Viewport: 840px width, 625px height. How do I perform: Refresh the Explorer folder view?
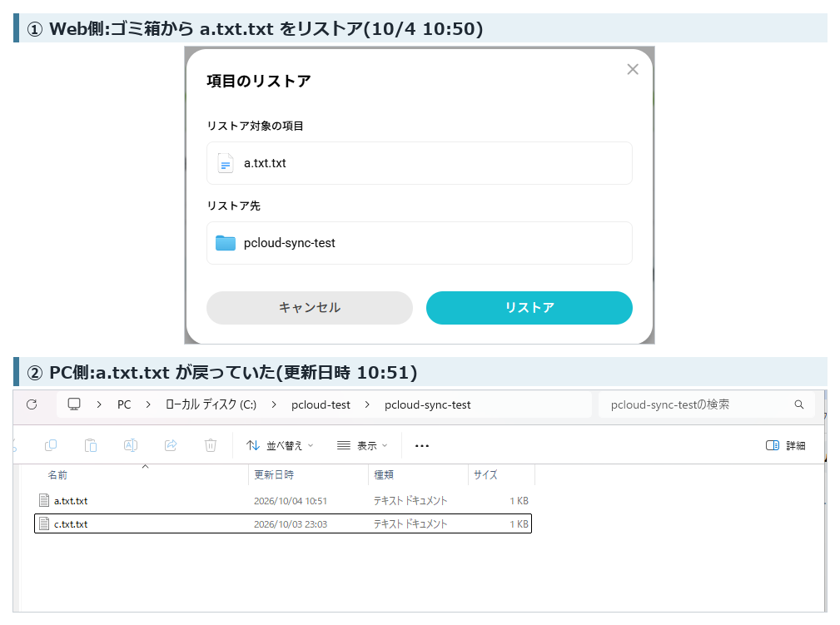[32, 404]
